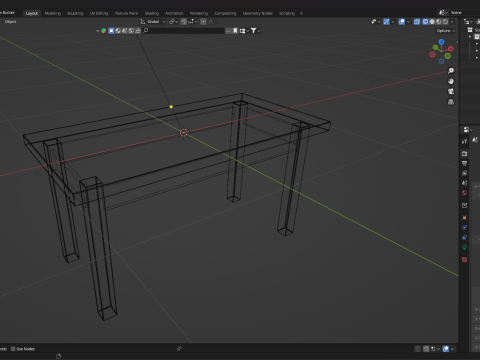
Task: Select the Layout workspace tab
Action: pos(32,13)
